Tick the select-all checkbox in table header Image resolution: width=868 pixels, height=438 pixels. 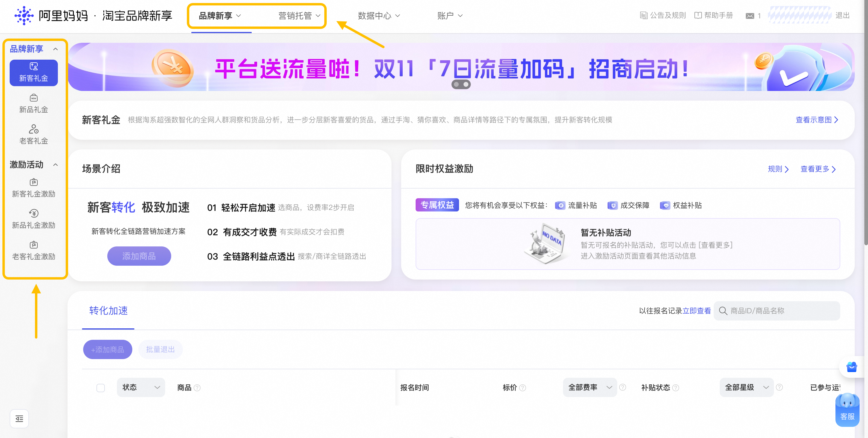click(100, 388)
